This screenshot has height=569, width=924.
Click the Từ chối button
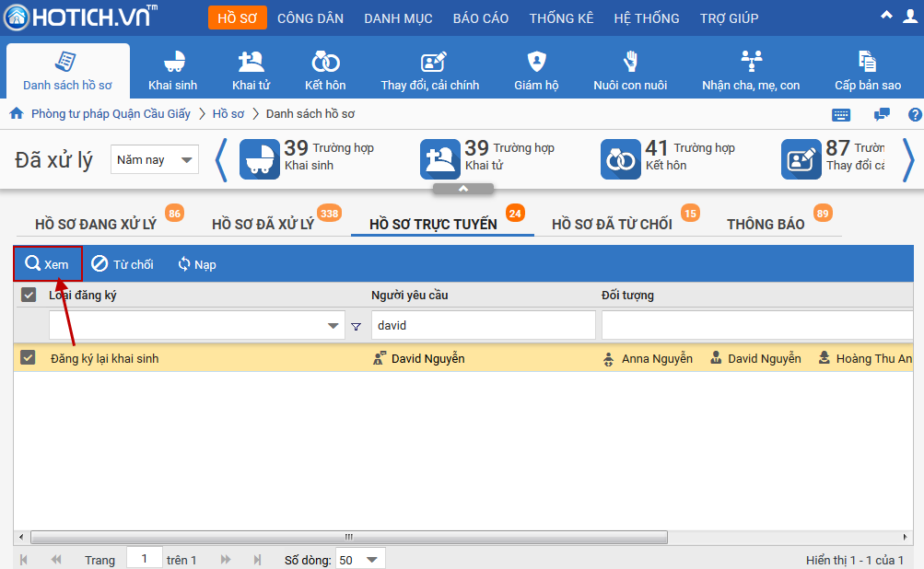coord(123,264)
